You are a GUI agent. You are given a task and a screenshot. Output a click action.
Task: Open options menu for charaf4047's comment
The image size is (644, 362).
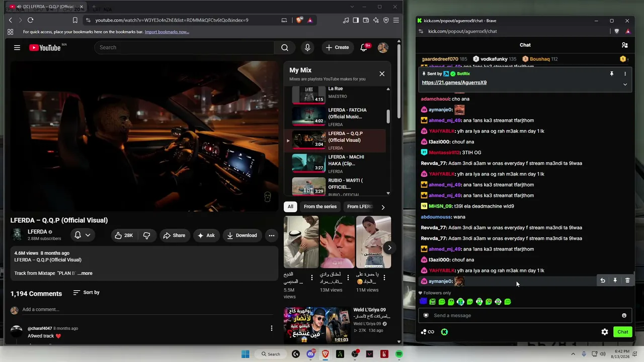click(x=272, y=328)
